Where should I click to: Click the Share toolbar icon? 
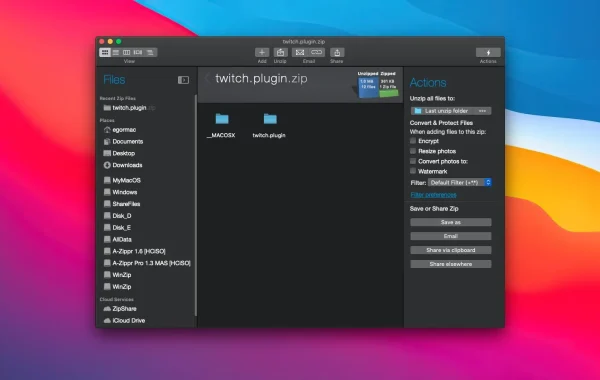pyautogui.click(x=337, y=52)
